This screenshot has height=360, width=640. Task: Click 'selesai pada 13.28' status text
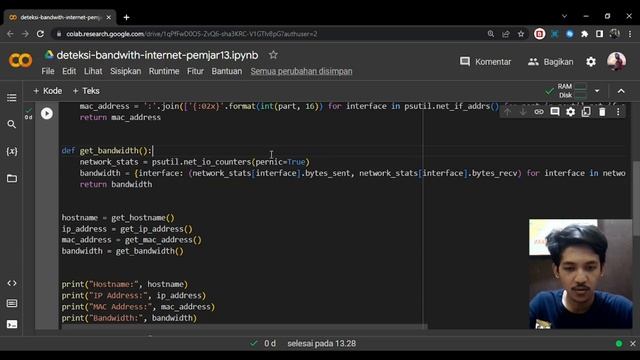pyautogui.click(x=322, y=344)
